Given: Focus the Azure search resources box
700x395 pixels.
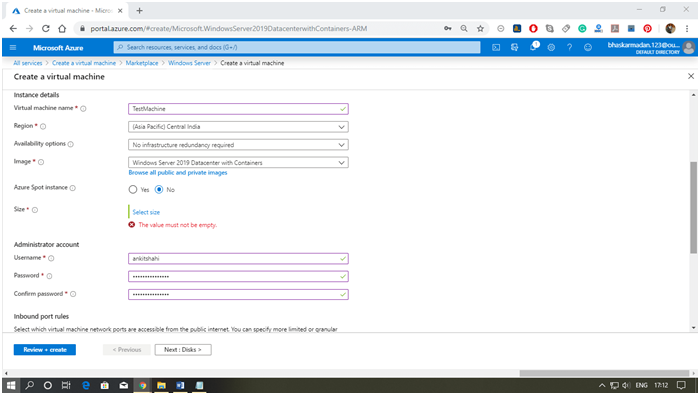Looking at the screenshot, I should point(297,47).
